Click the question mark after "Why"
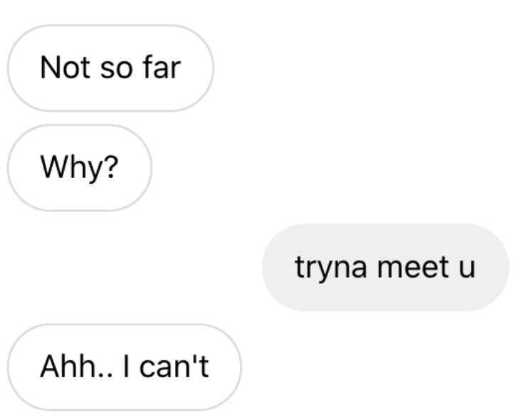The height and width of the screenshot is (420, 516). [110, 168]
